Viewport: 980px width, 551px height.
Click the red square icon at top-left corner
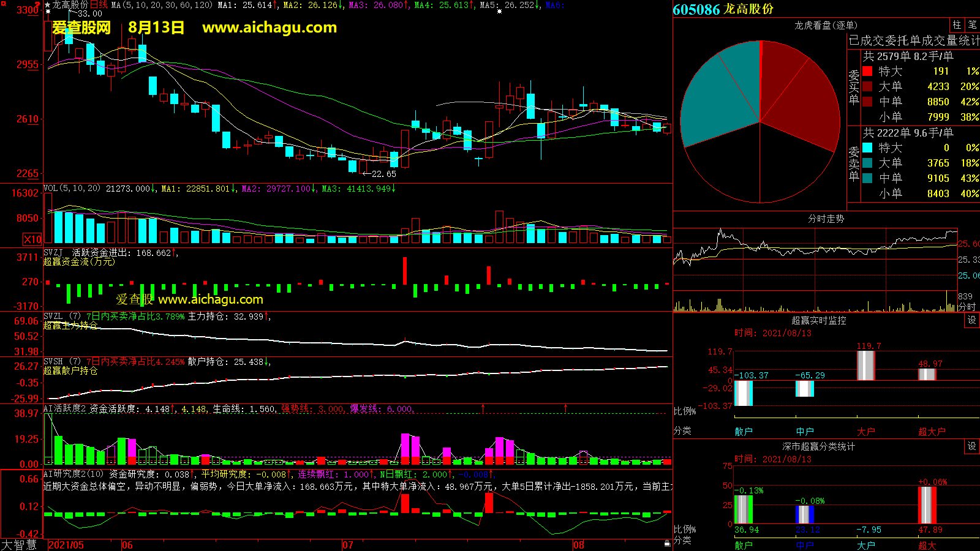(3, 4)
